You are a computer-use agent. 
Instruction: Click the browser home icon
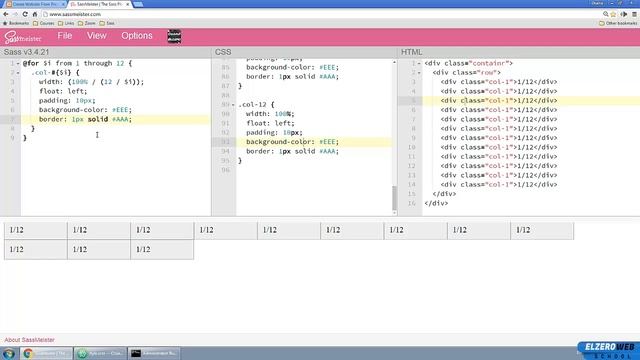tap(35, 14)
